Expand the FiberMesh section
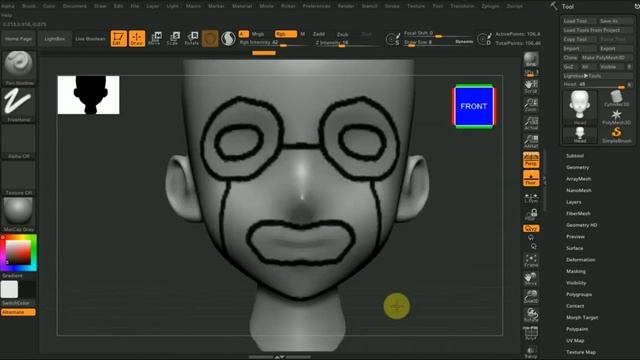640x360 pixels. coord(578,213)
